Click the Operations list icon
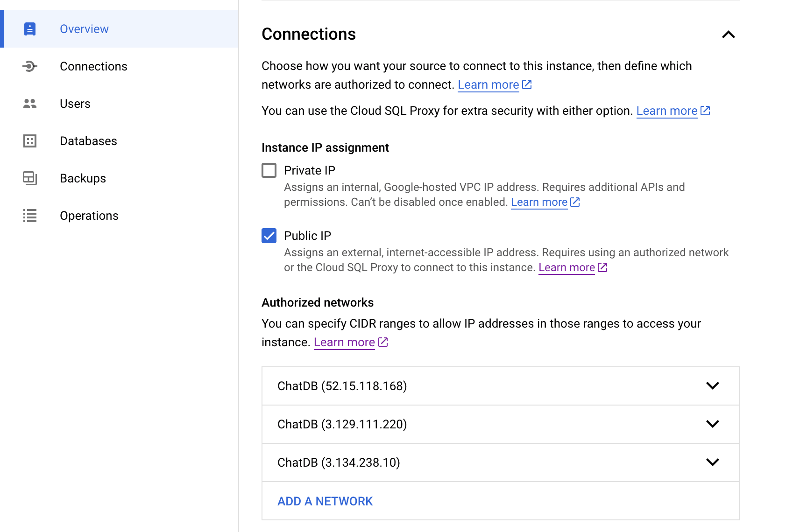The height and width of the screenshot is (532, 807). coord(30,216)
